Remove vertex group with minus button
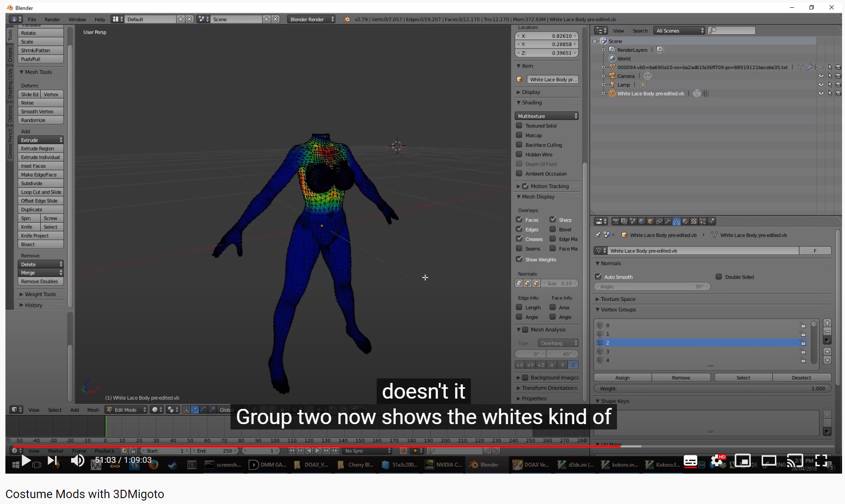 tap(827, 331)
